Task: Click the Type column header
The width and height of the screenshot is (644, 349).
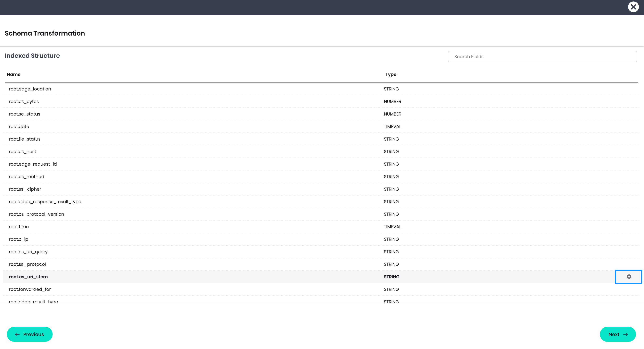Action: pyautogui.click(x=391, y=75)
